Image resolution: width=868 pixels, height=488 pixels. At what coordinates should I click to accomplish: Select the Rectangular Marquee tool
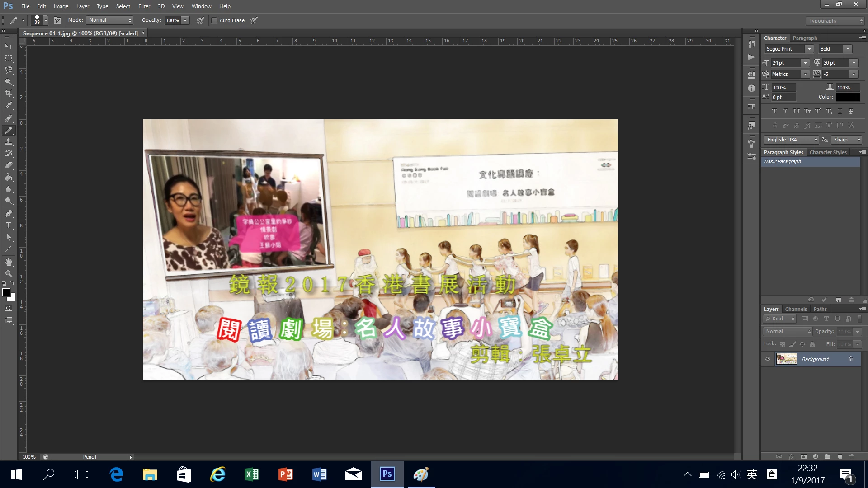point(9,58)
